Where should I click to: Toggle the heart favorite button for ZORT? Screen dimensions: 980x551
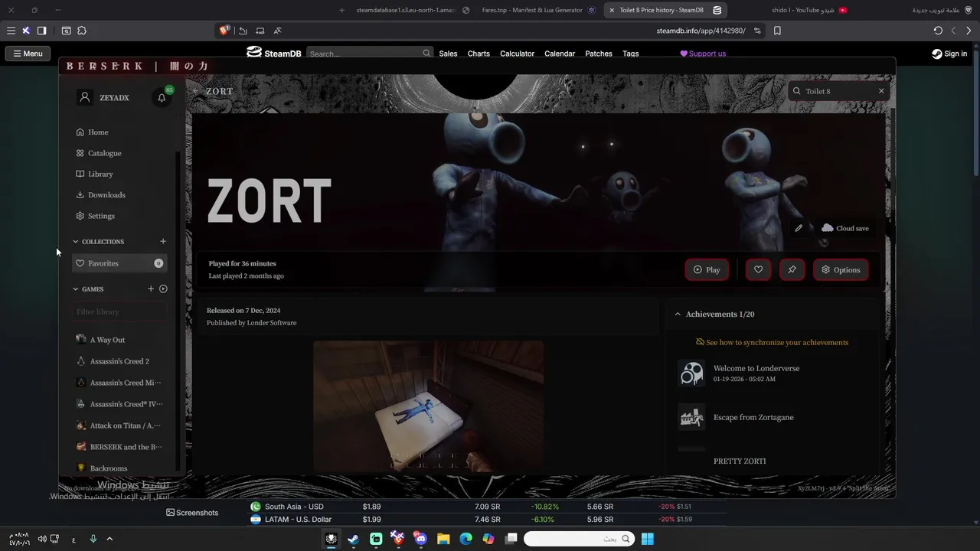[x=758, y=269]
